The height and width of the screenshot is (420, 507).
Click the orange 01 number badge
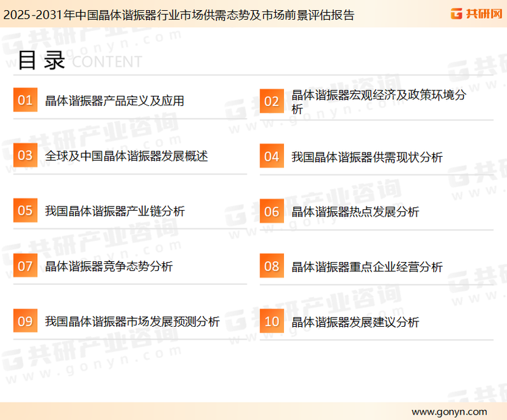pos(25,100)
